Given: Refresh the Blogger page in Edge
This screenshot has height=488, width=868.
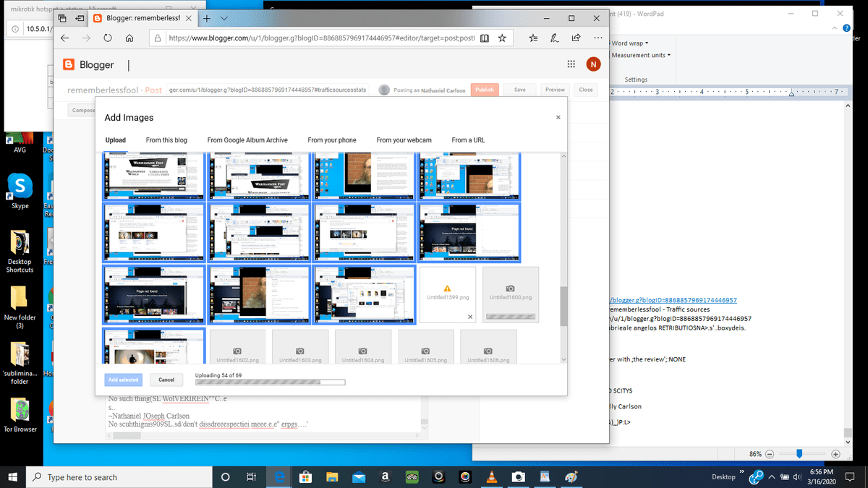Looking at the screenshot, I should (107, 38).
